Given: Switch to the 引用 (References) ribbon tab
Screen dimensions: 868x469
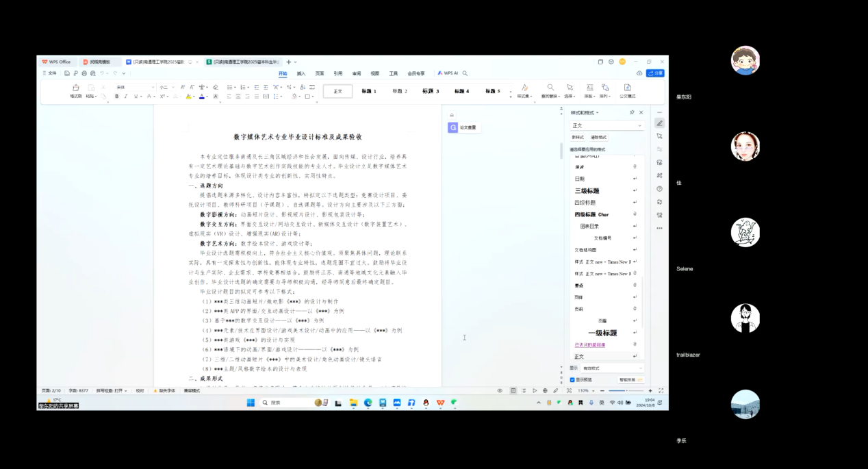Looking at the screenshot, I should pos(338,73).
